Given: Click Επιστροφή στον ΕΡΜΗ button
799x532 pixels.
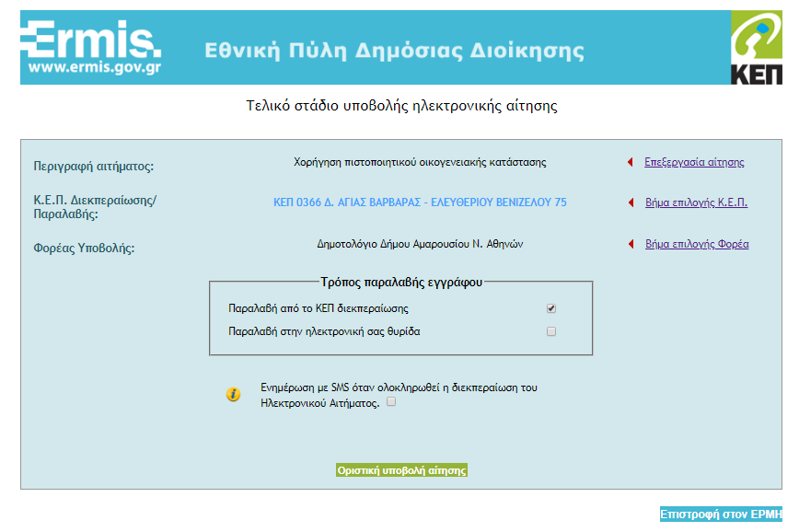Looking at the screenshot, I should pyautogui.click(x=720, y=515).
